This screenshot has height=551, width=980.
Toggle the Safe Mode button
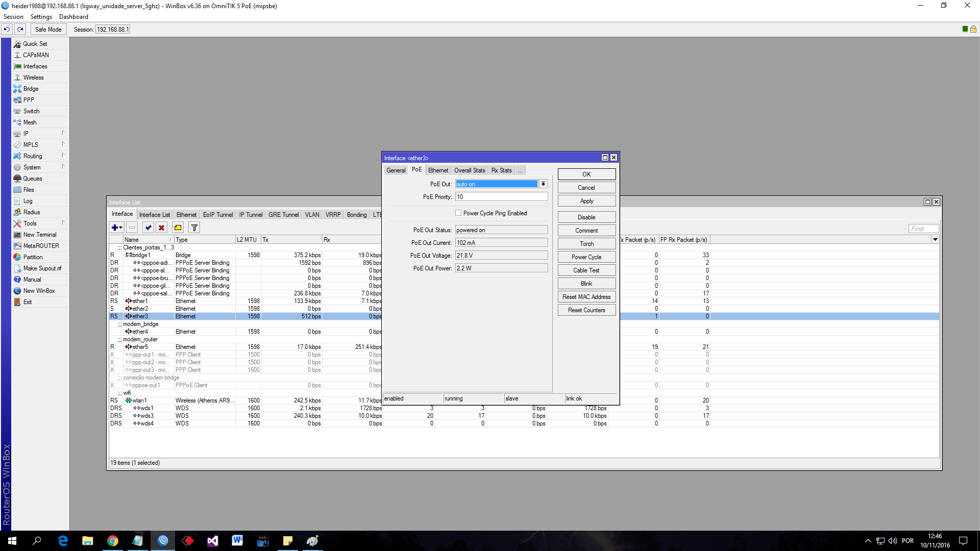click(48, 29)
